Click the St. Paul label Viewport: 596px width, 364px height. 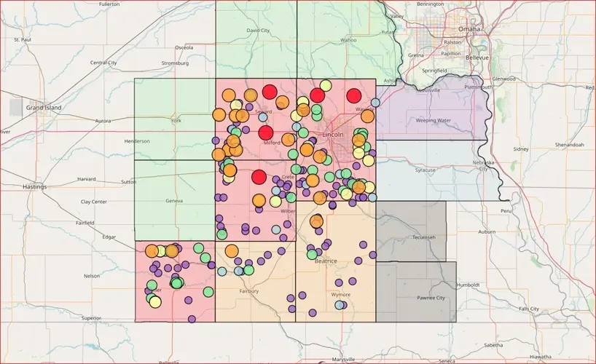[23, 39]
